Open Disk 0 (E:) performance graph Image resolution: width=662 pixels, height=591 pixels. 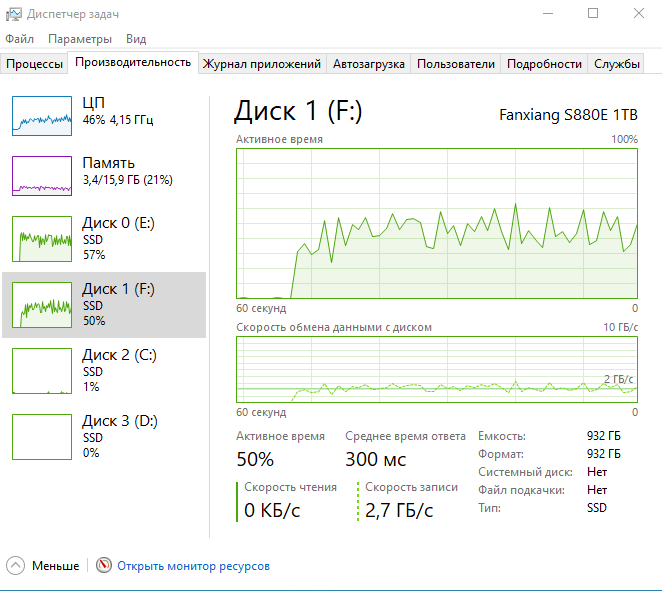click(x=42, y=240)
